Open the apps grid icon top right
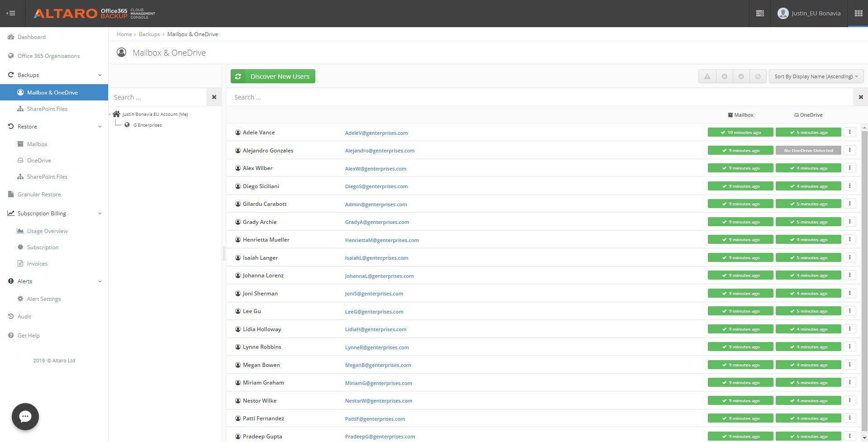 (x=858, y=13)
